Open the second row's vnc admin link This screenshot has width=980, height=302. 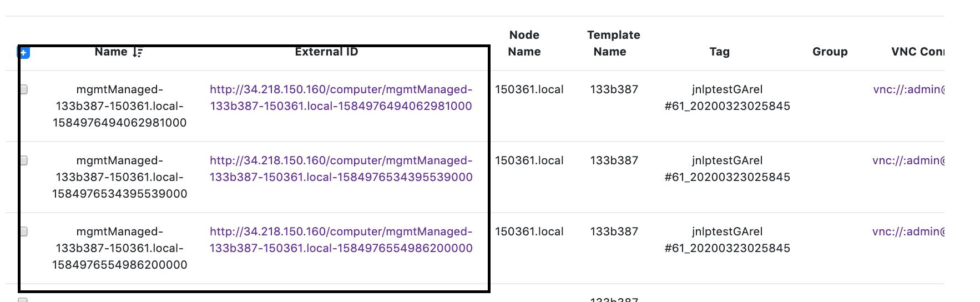[908, 160]
